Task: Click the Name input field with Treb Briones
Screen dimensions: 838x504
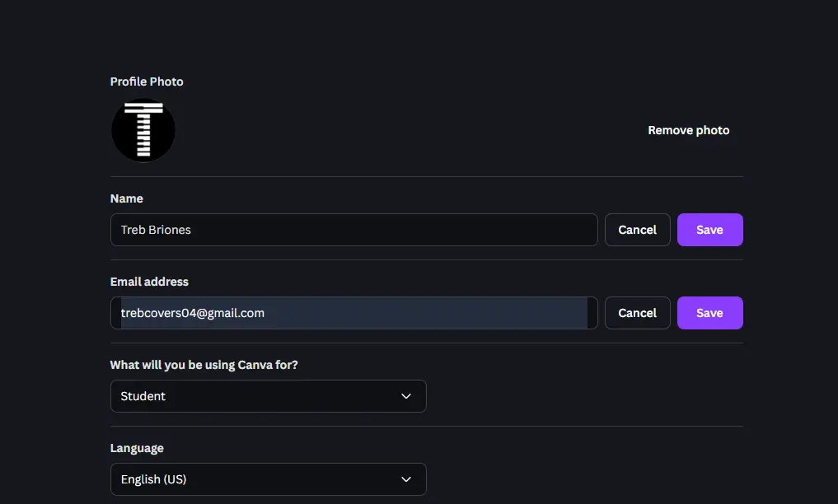Action: (x=353, y=230)
